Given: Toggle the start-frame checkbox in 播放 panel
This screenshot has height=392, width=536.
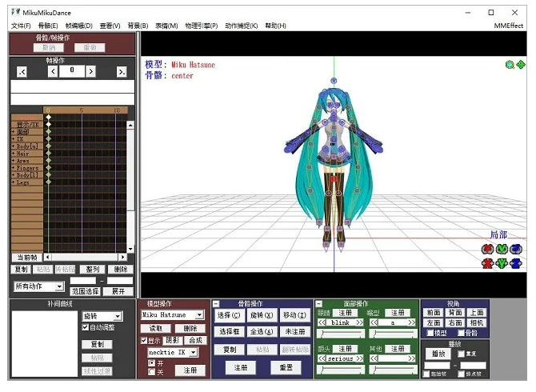Looking at the screenshot, I should coord(426,374).
